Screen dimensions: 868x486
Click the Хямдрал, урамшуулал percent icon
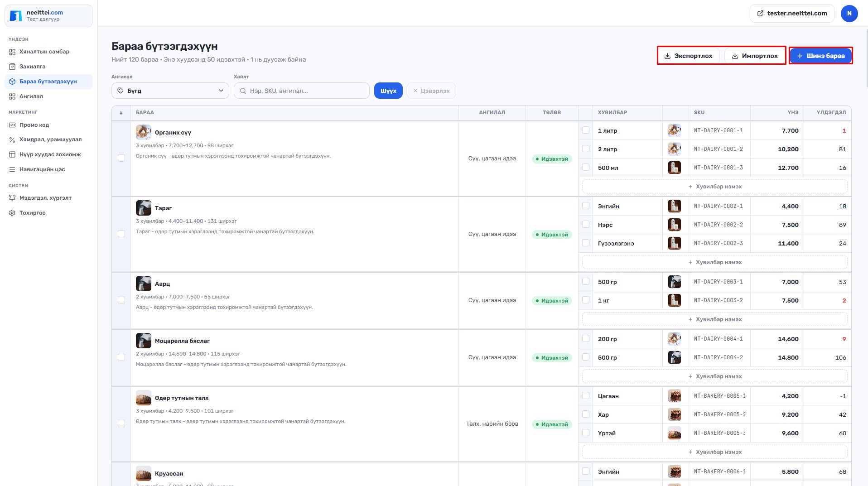12,140
